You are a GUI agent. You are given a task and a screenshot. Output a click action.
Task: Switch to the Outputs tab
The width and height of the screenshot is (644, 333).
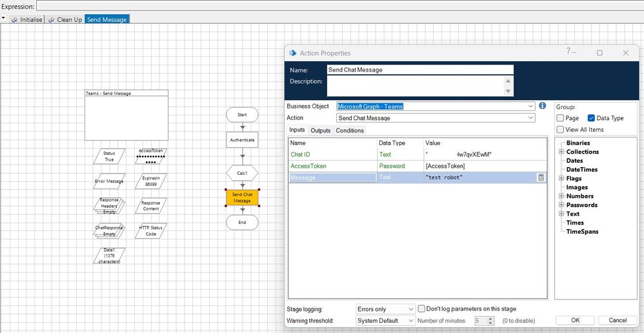pyautogui.click(x=320, y=130)
